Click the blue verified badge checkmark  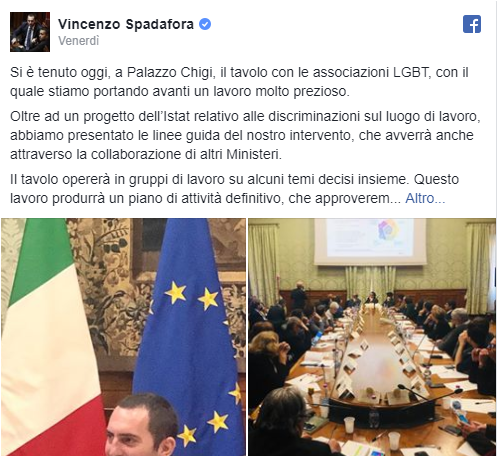tap(205, 24)
